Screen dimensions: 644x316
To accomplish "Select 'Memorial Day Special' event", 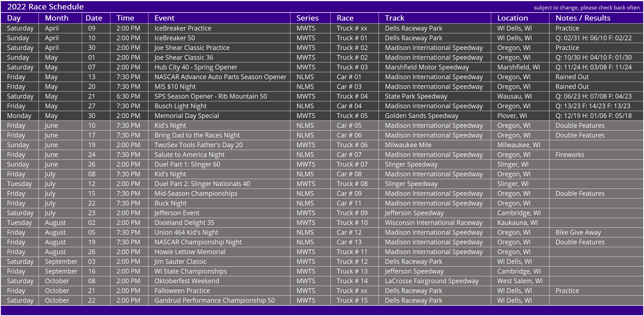I will click(x=187, y=116).
